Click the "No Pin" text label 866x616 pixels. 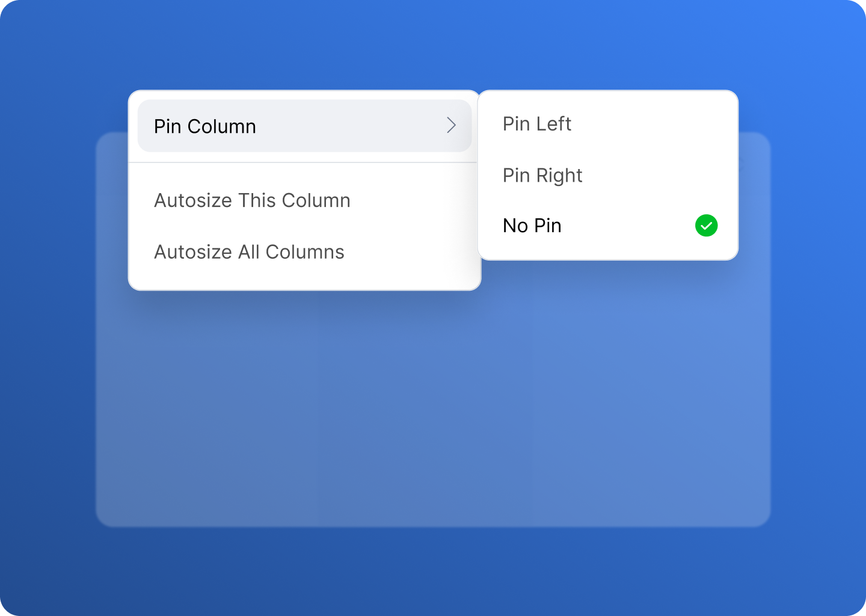[532, 226]
